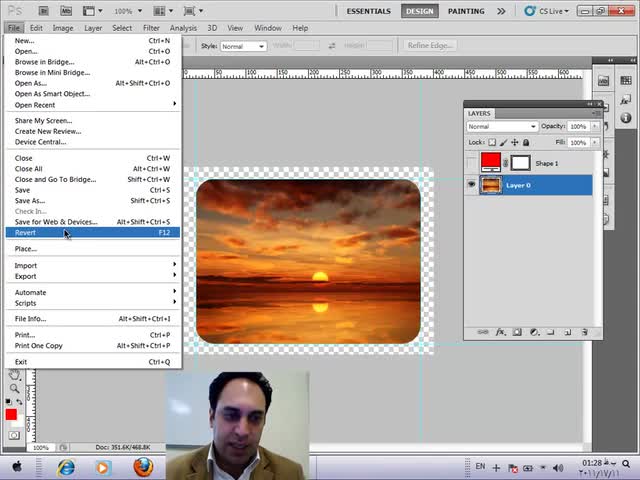Toggle Quick Mask mode icon
640x480 pixels.
14,435
